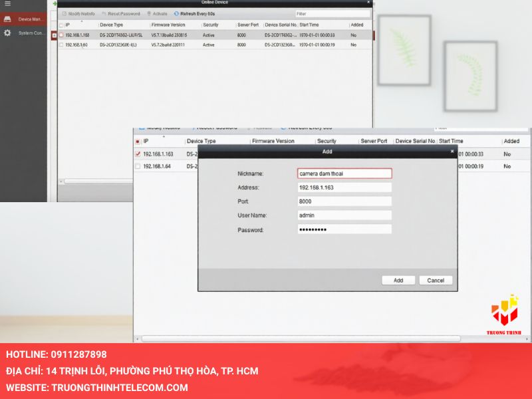Click the Cancel button in the dialog
Screen dimensions: 532x399
coord(436,280)
